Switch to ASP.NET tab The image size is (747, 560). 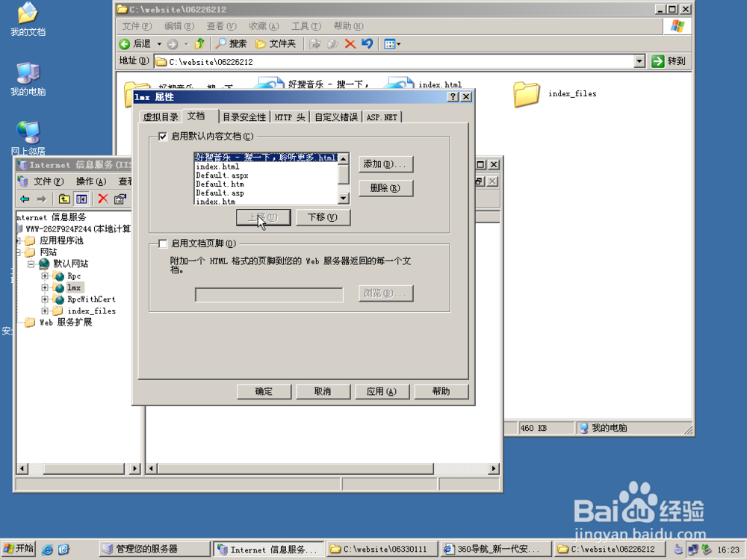point(382,117)
